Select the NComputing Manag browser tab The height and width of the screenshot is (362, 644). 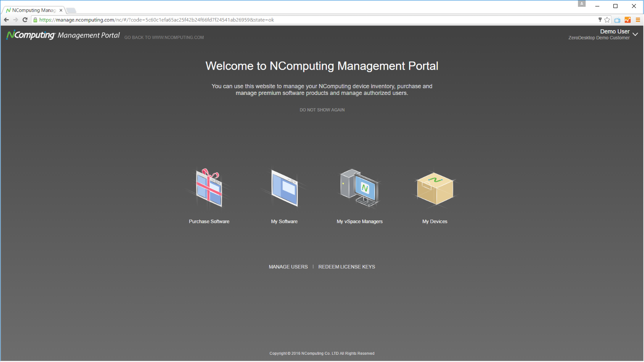(34, 10)
